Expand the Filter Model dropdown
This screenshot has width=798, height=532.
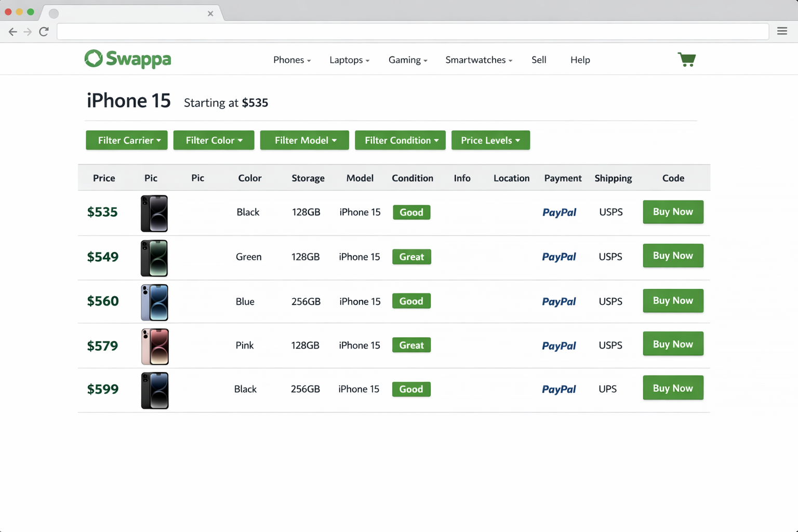[304, 140]
